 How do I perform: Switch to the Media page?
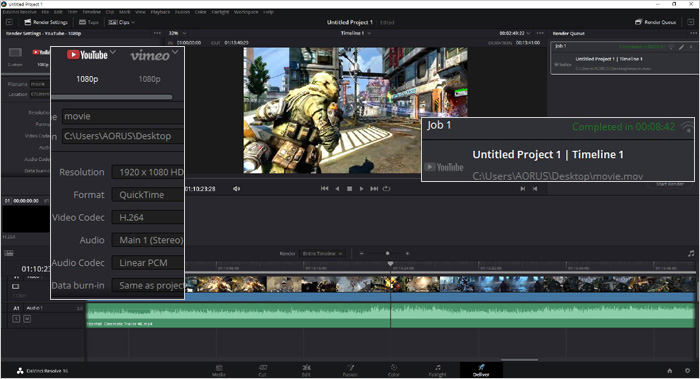[x=219, y=371]
